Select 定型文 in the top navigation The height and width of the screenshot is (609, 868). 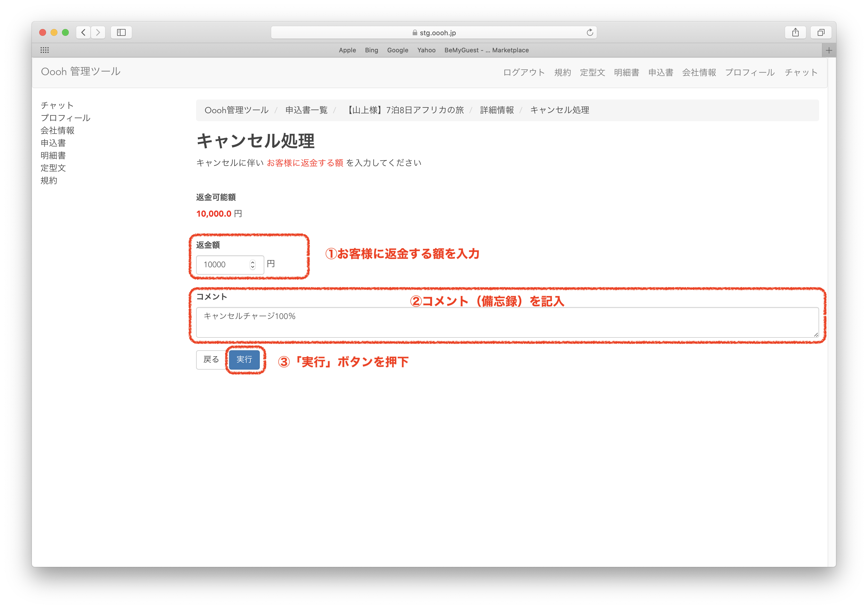(x=592, y=72)
